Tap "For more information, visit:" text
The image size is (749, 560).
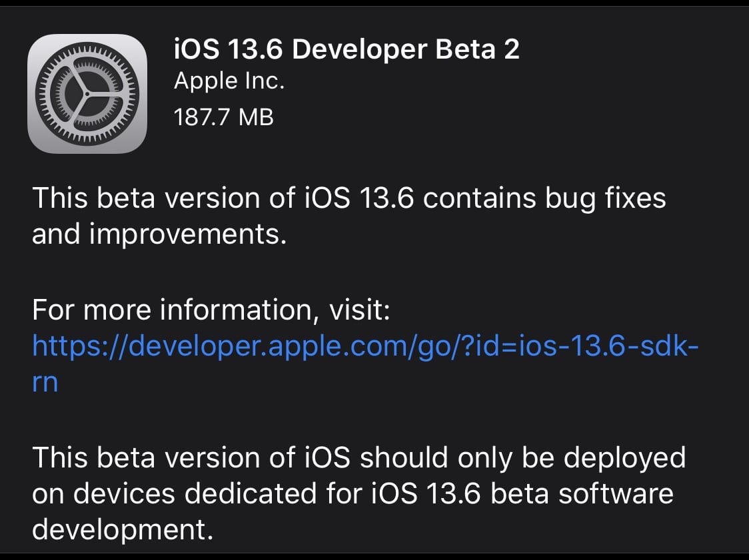(x=211, y=310)
